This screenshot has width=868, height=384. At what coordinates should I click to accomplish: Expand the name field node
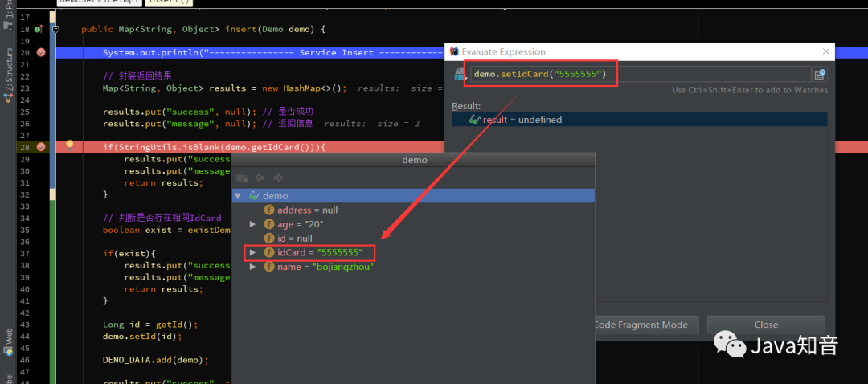pos(252,267)
